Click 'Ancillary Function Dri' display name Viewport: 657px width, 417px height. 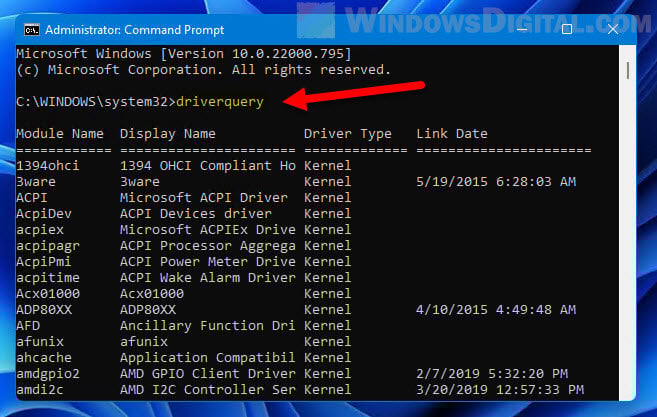(208, 326)
